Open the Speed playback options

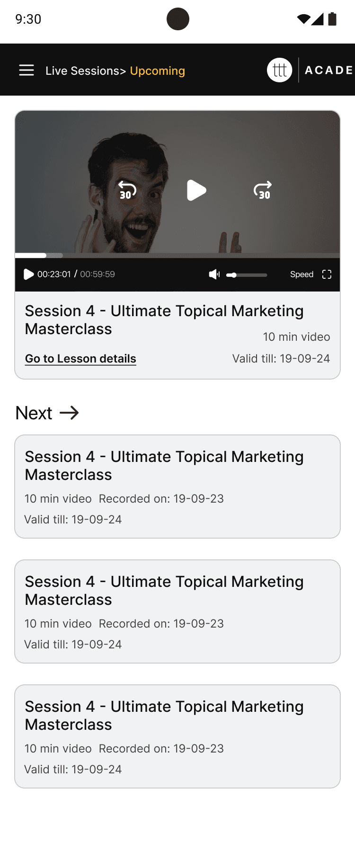pyautogui.click(x=302, y=275)
